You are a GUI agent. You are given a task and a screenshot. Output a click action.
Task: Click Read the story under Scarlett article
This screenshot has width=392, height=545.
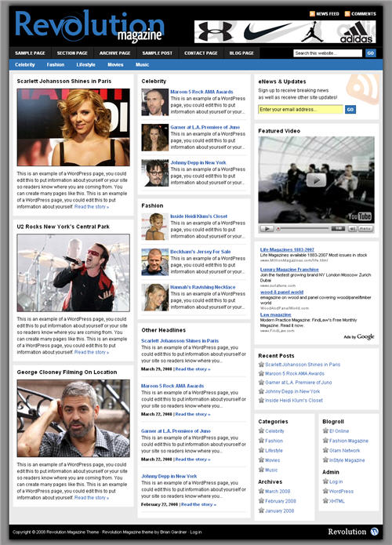click(x=92, y=207)
